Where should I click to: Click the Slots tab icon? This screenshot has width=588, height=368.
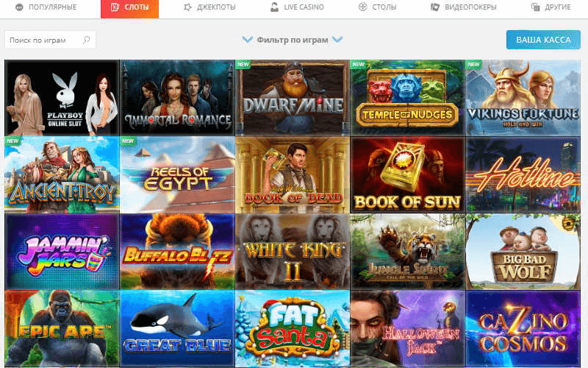pyautogui.click(x=115, y=7)
